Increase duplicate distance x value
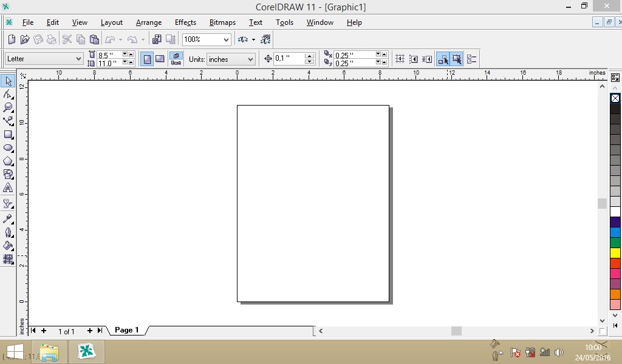Viewport: 622px width, 364px height. pos(384,54)
